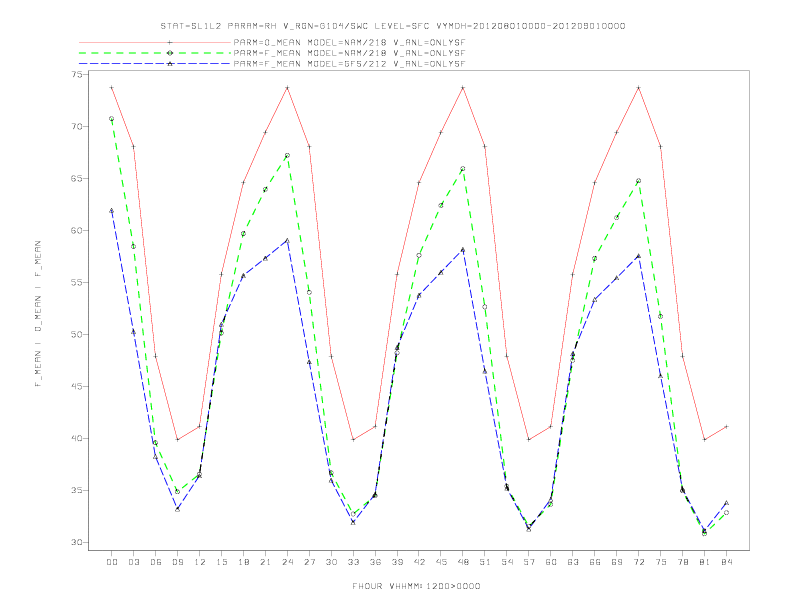Click y-axis tick value 70
The width and height of the screenshot is (792, 612).
[77, 126]
